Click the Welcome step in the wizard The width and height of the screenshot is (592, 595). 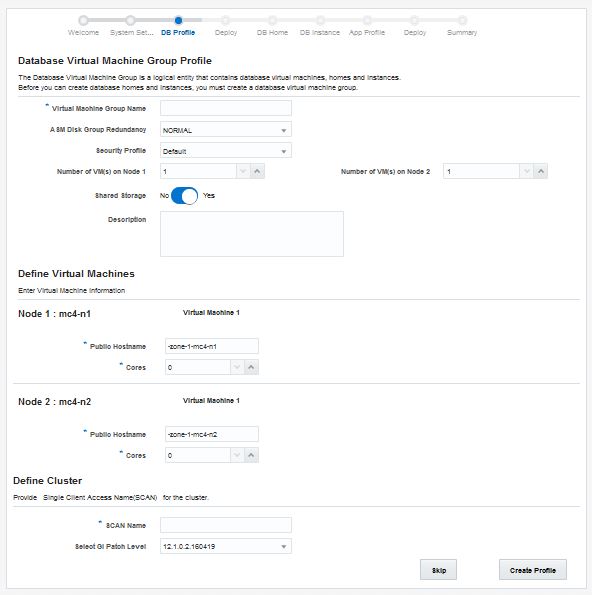point(83,20)
